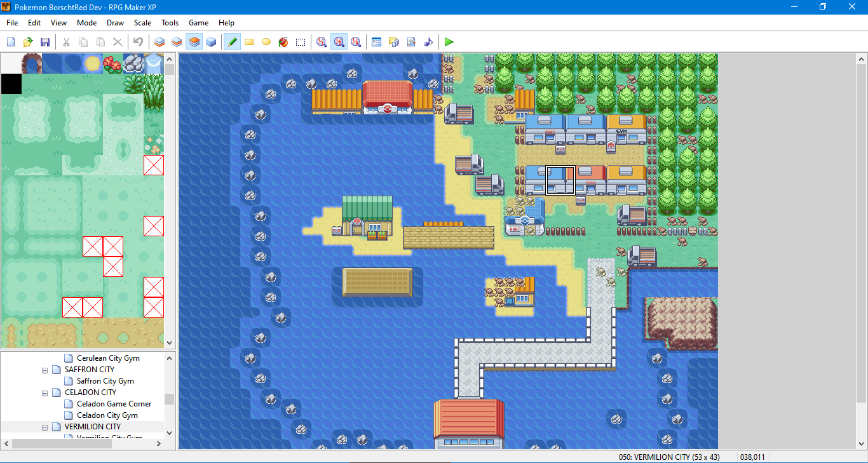Select the VERMILION CITY map entry
The height and width of the screenshot is (463, 868).
(x=93, y=427)
